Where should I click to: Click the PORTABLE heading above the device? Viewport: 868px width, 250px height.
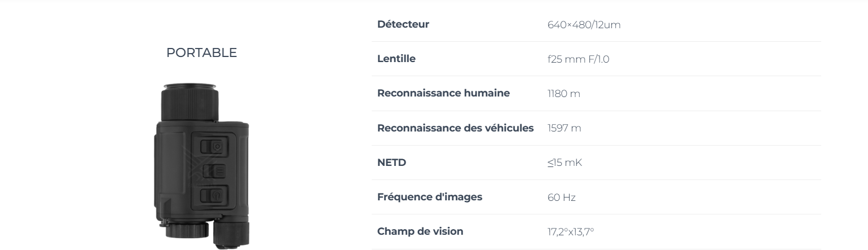point(201,53)
